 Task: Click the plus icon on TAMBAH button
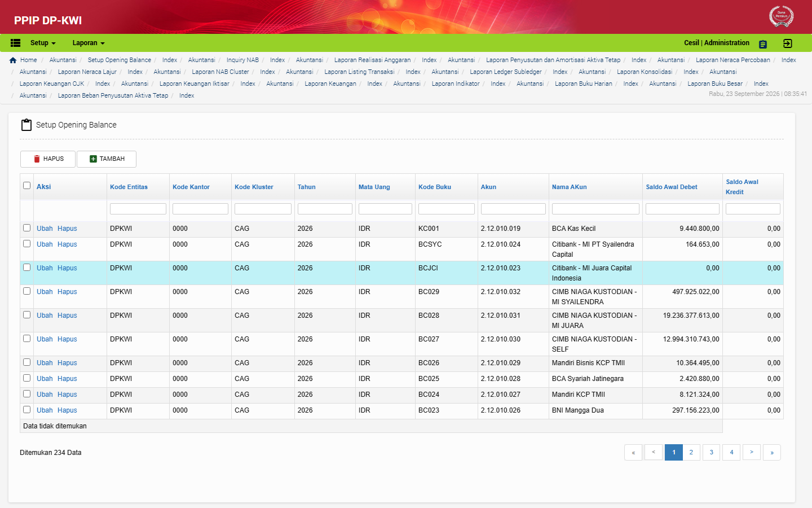(94, 159)
